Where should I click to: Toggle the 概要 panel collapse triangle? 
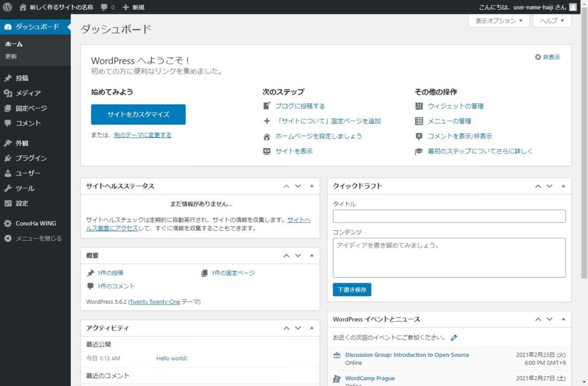click(312, 255)
